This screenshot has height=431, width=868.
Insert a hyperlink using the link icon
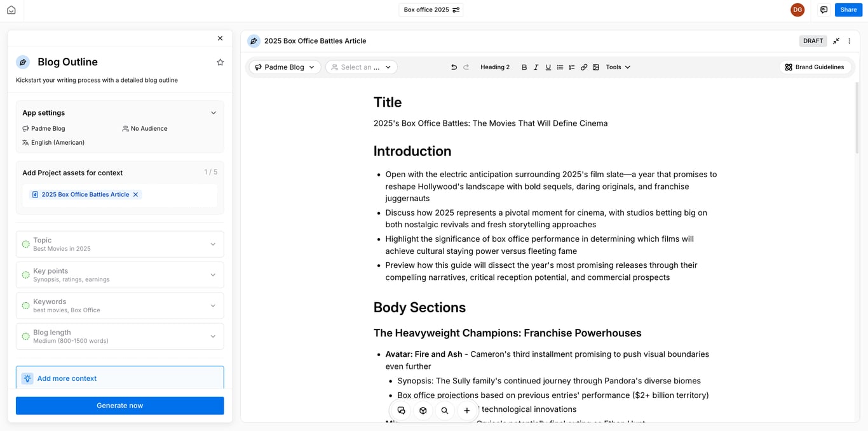[584, 67]
